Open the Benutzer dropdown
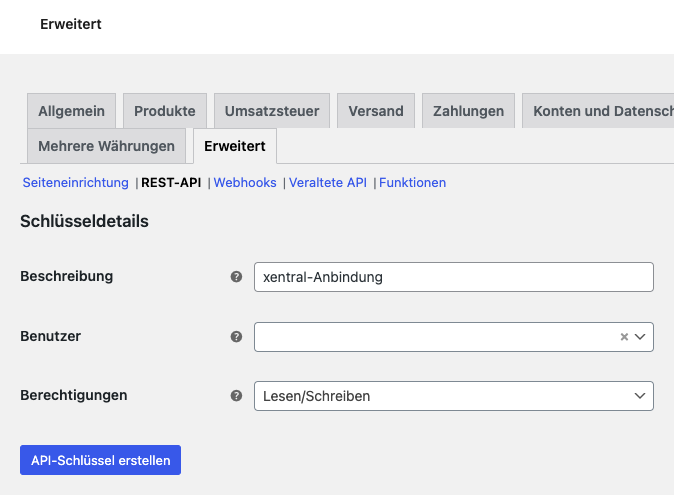 click(x=641, y=337)
